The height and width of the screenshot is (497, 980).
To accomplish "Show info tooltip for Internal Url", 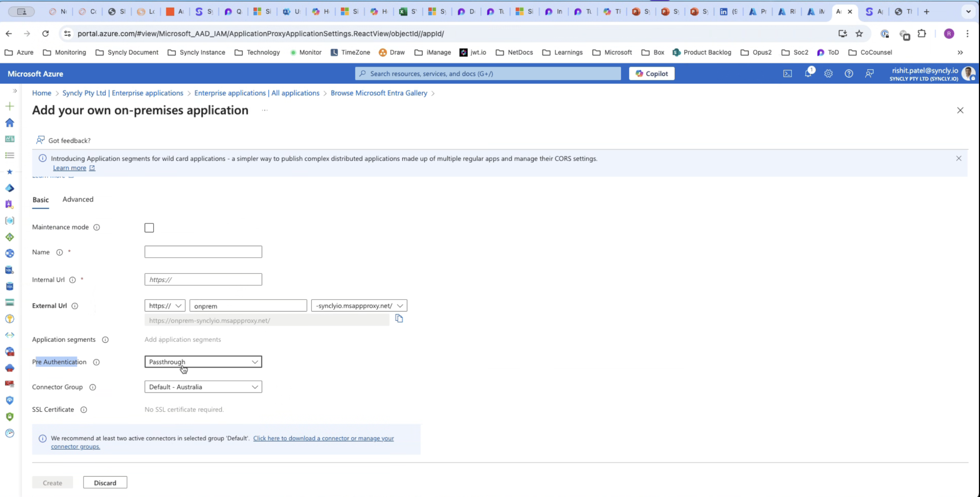I will [x=72, y=280].
